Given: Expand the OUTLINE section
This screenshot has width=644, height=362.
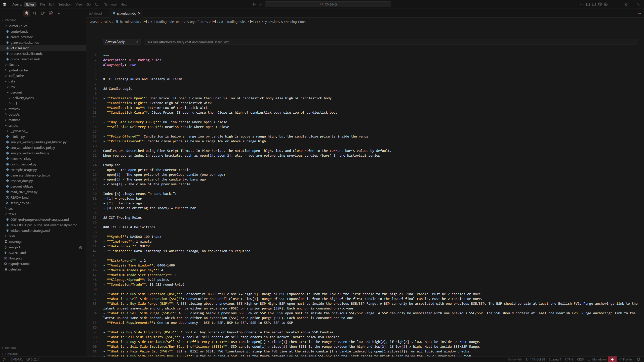Looking at the screenshot, I should pyautogui.click(x=11, y=348).
